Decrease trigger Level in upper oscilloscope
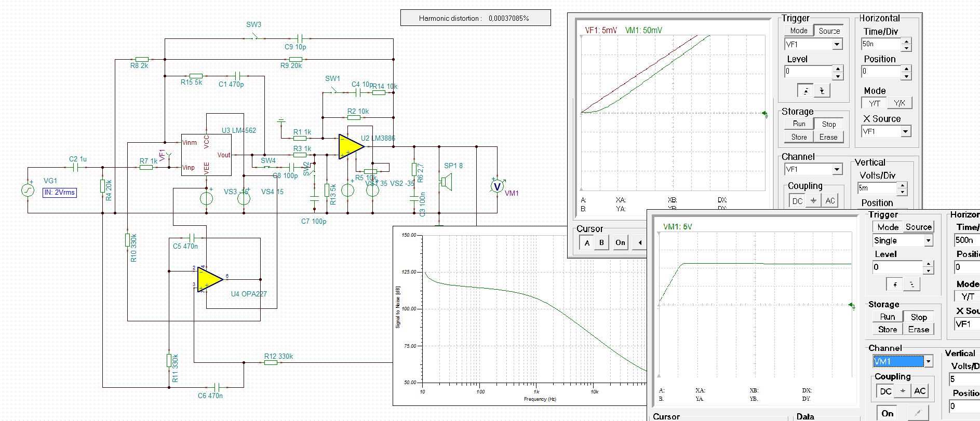The image size is (980, 421). (x=838, y=75)
